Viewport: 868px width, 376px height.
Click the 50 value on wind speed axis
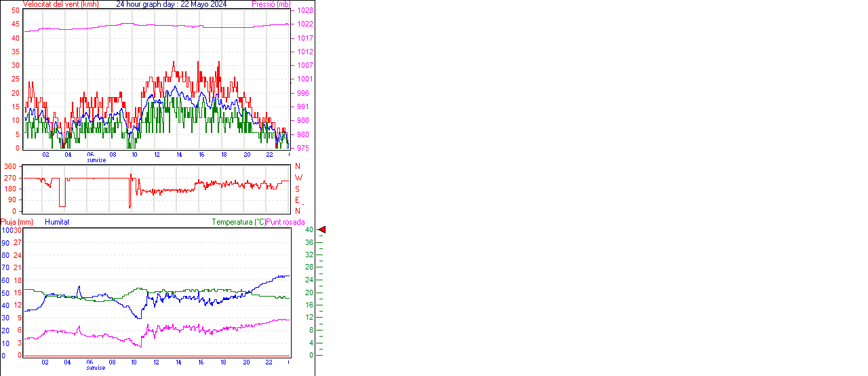[x=16, y=11]
